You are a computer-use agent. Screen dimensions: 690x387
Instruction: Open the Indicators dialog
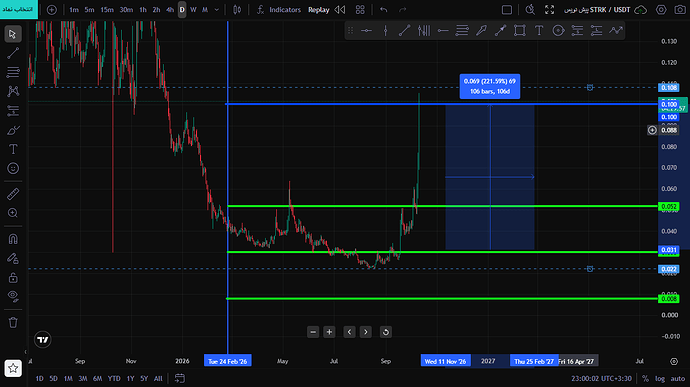pos(279,10)
